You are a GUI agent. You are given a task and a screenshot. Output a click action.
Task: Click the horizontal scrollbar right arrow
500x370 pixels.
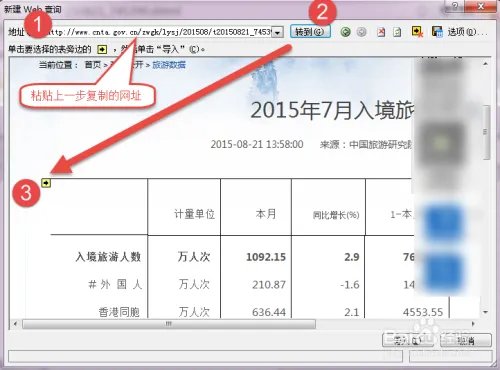(473, 324)
